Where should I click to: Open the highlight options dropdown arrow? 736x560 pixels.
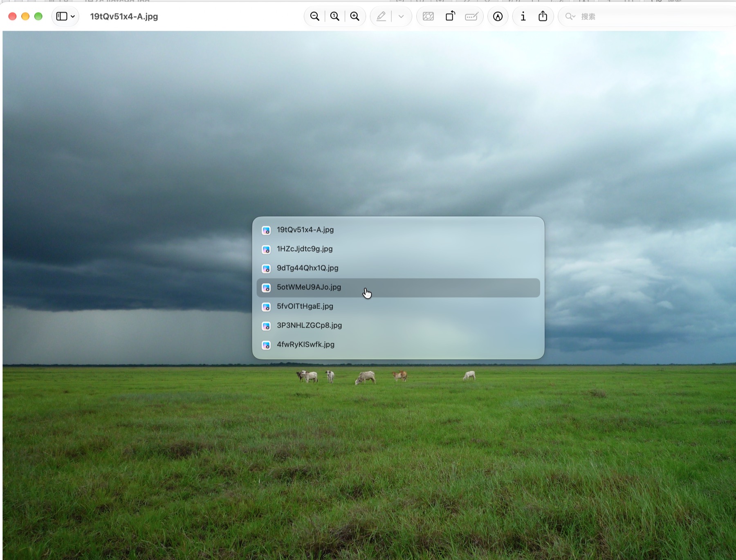coord(401,16)
